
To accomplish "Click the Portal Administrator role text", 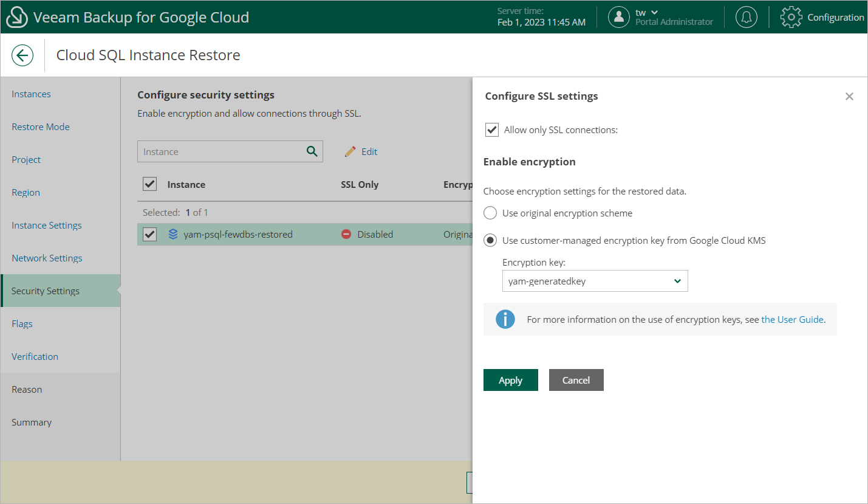I will tap(674, 22).
